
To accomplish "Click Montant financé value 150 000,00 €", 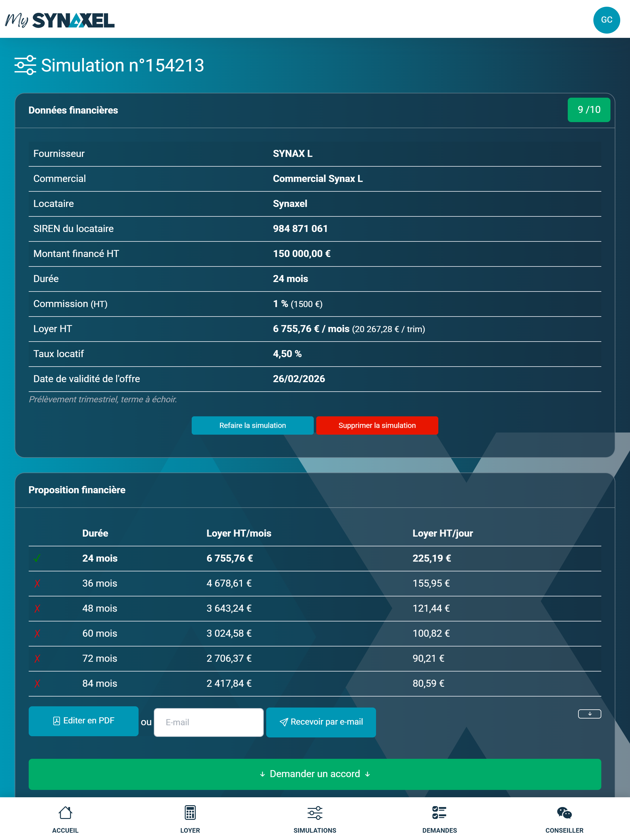I will point(302,254).
